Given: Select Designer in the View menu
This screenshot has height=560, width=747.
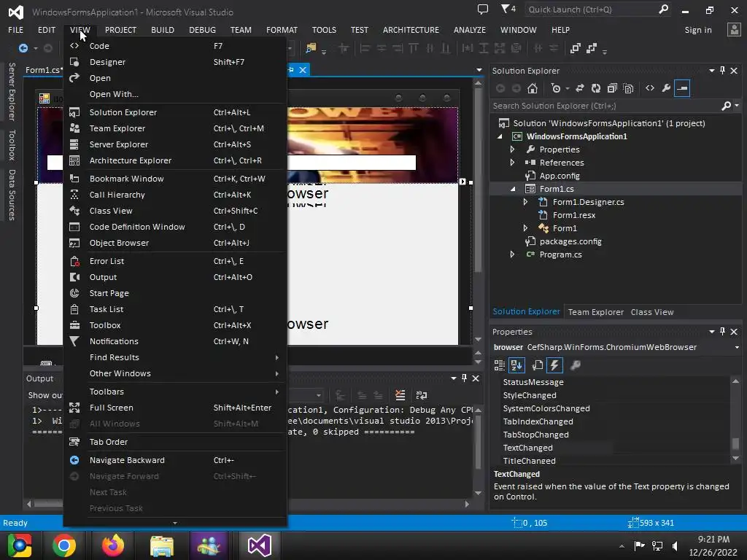Looking at the screenshot, I should pos(175,62).
